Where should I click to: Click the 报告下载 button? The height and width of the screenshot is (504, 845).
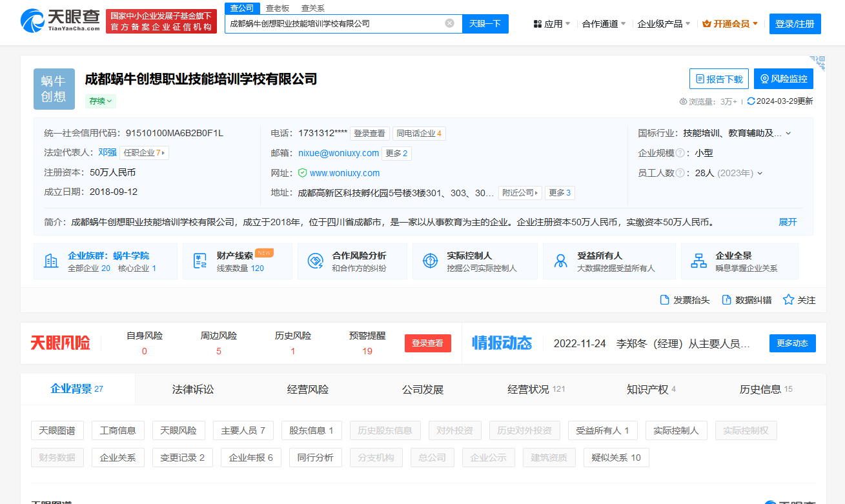(x=719, y=79)
